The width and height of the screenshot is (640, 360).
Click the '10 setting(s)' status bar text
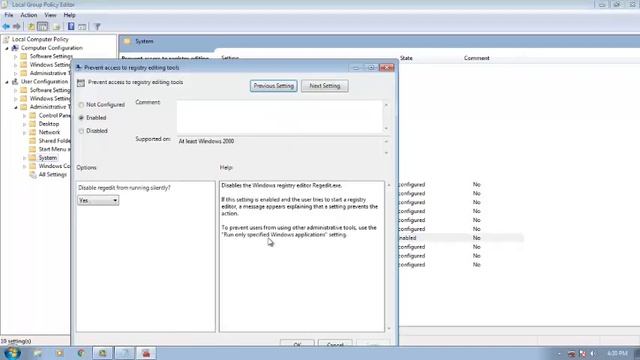[x=16, y=341]
